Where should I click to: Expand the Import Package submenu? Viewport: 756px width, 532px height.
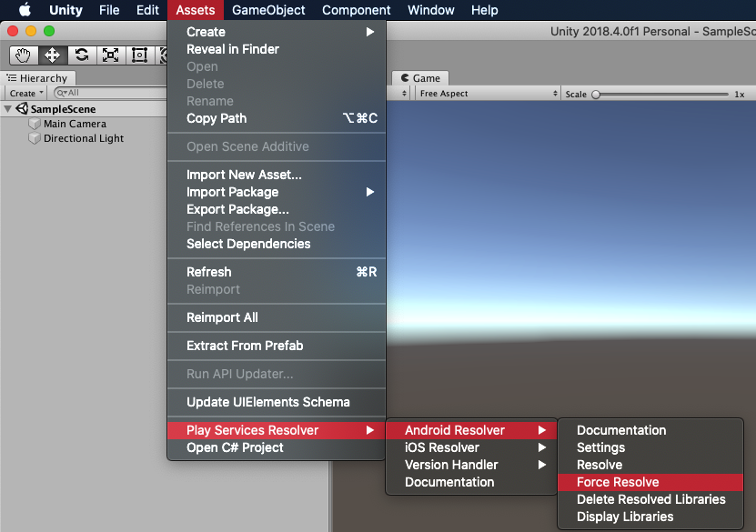point(277,192)
